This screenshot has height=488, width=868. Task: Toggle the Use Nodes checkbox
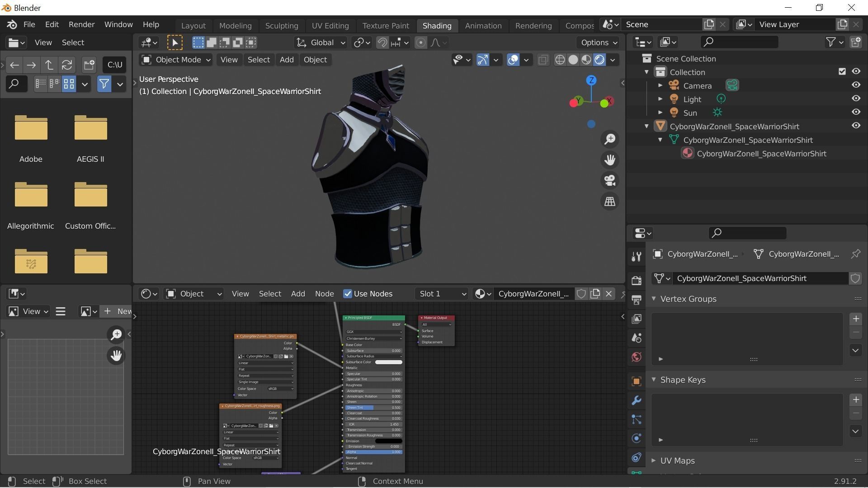pyautogui.click(x=348, y=294)
